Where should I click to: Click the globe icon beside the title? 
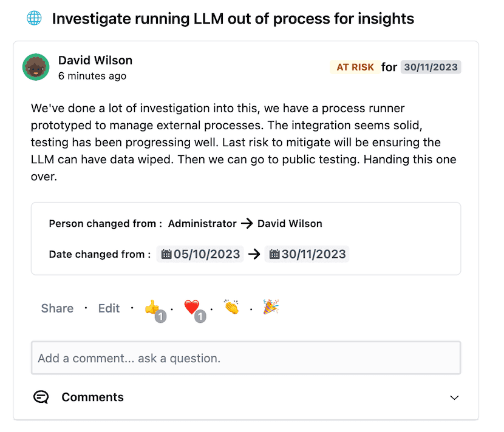pos(34,18)
